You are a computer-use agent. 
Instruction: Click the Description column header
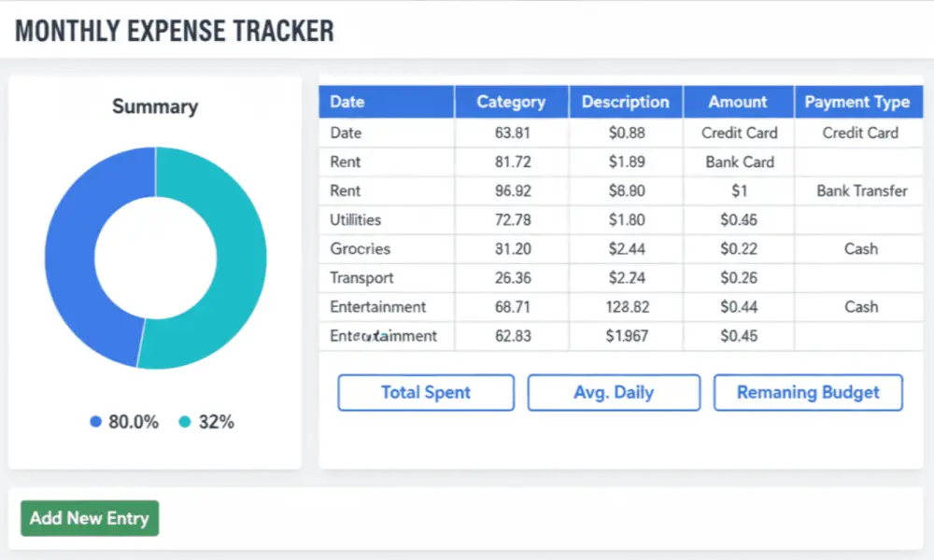click(x=626, y=102)
